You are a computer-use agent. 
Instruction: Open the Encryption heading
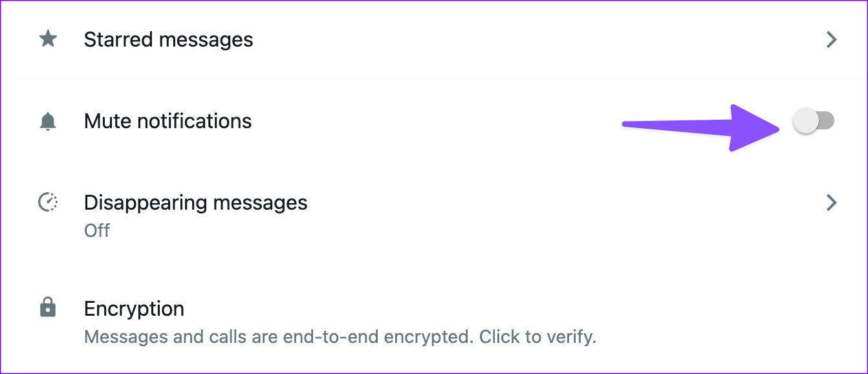point(134,309)
